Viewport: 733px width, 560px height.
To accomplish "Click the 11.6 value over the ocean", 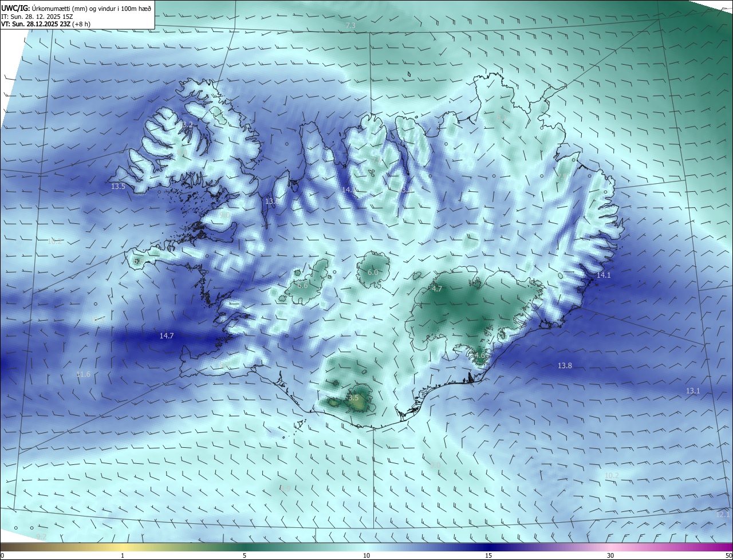I will click(83, 374).
